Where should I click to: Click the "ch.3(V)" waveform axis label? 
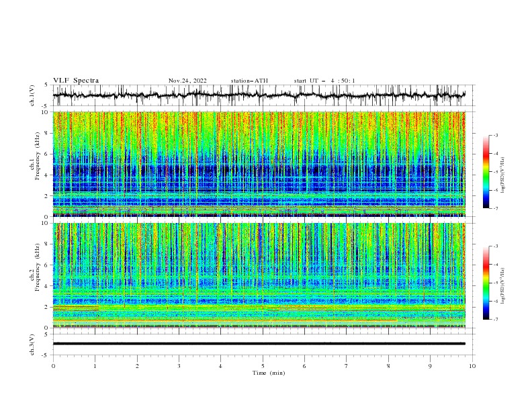click(x=32, y=345)
